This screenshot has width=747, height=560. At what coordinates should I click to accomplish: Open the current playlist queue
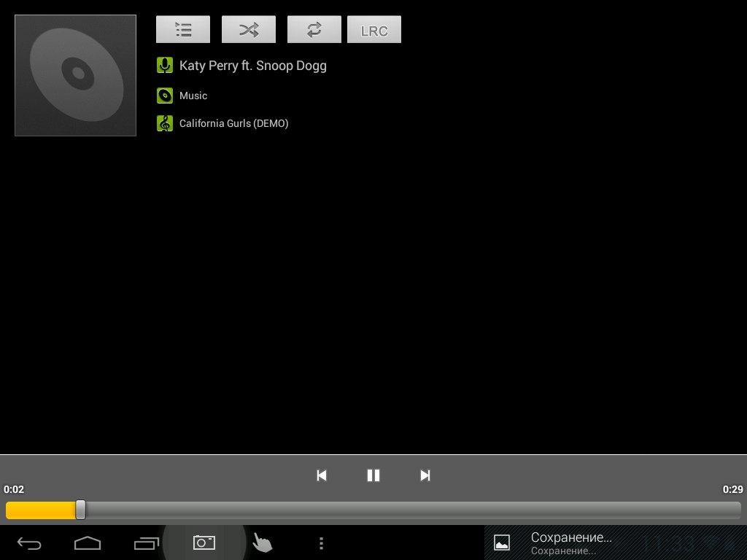point(183,30)
